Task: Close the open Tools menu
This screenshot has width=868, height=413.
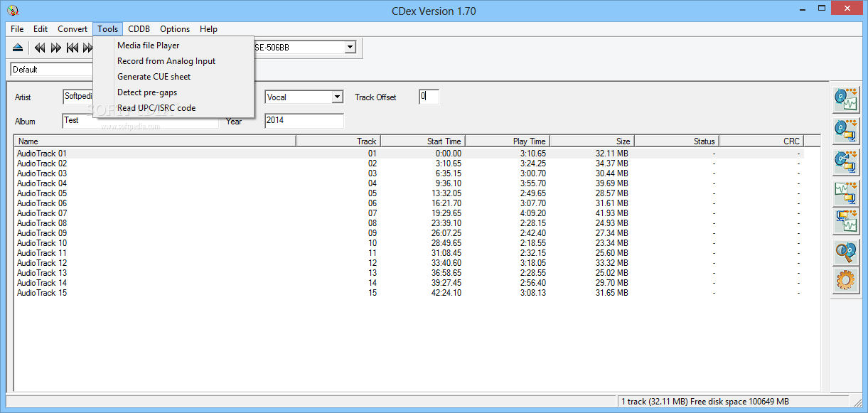Action: [108, 29]
